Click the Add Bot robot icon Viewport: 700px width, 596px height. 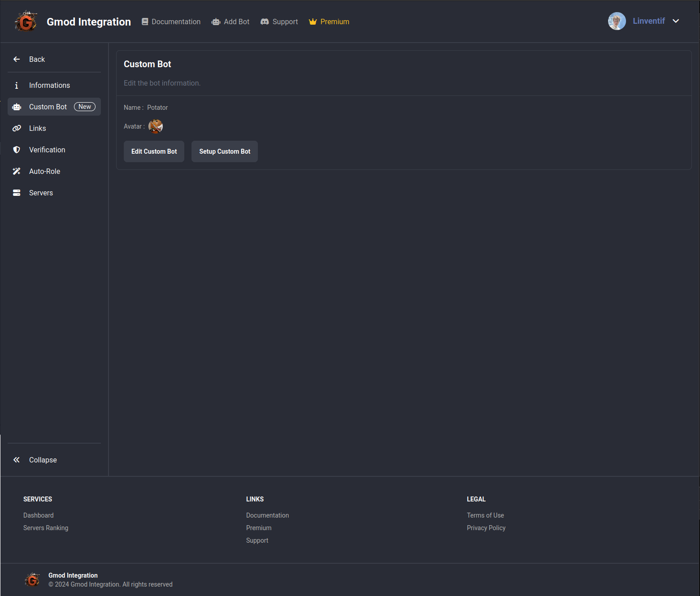point(216,22)
